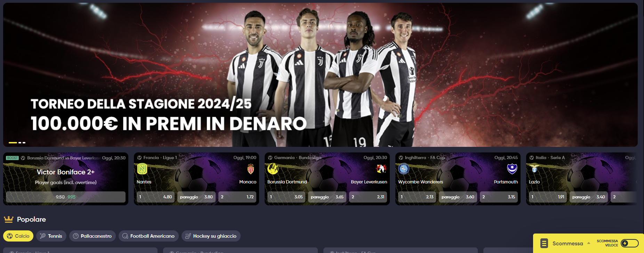Select the Tennis sport tab
Viewport: 644px width, 253px height.
point(51,236)
